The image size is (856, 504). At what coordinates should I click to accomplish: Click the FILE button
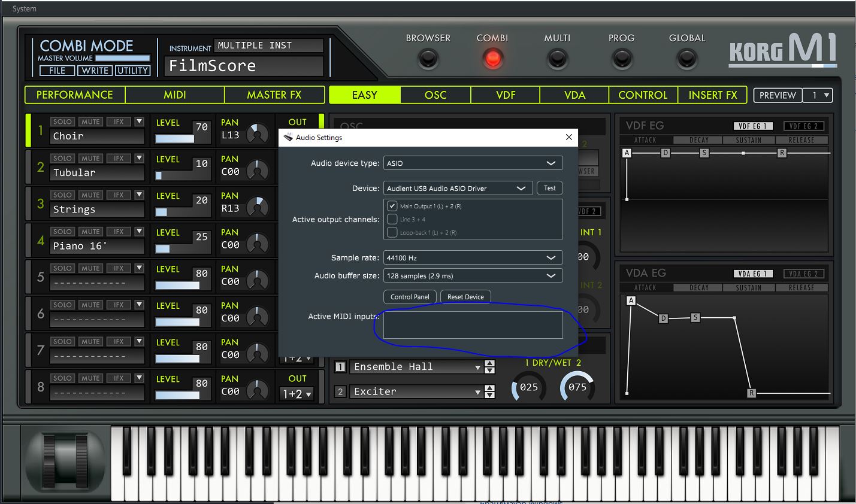point(57,70)
